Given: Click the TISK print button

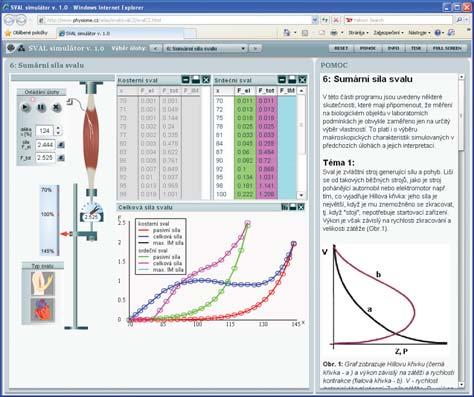Looking at the screenshot, I should pyautogui.click(x=416, y=48).
